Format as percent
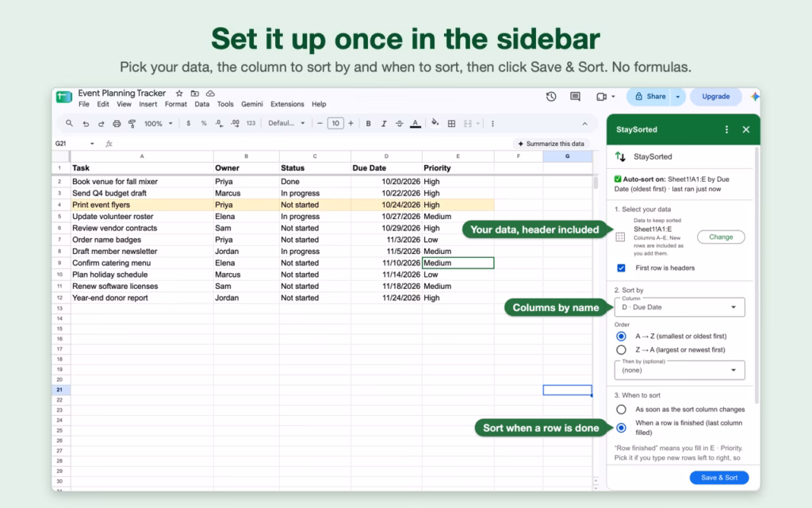 click(204, 123)
